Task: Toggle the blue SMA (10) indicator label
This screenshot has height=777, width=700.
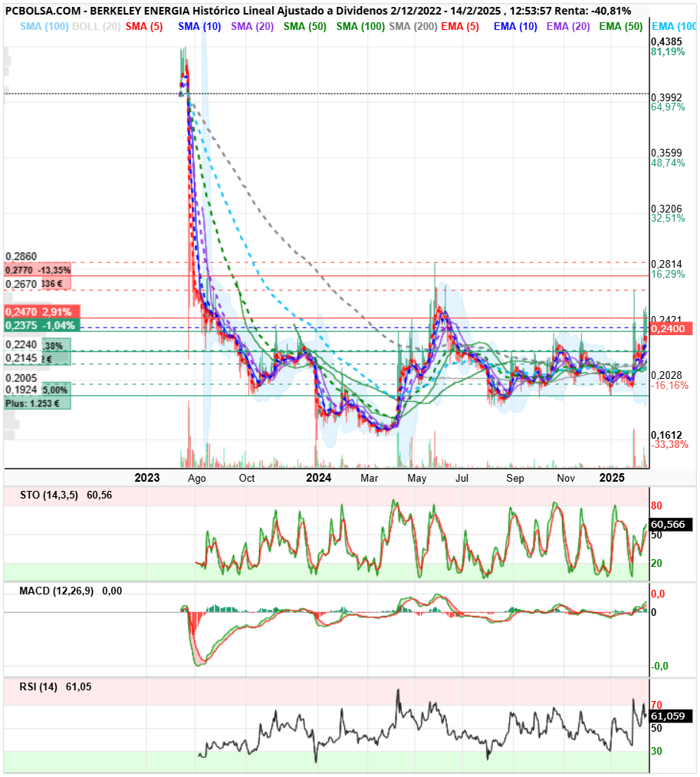Action: [199, 26]
